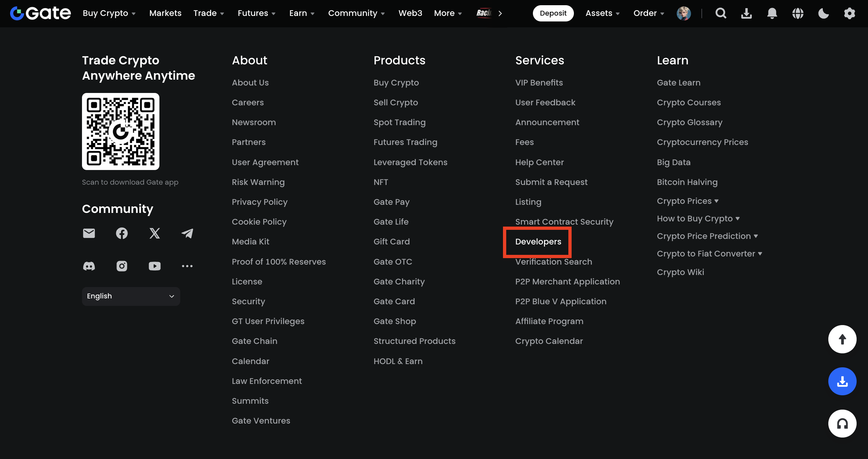This screenshot has width=868, height=459.
Task: Click the search magnifier icon
Action: 721,13
